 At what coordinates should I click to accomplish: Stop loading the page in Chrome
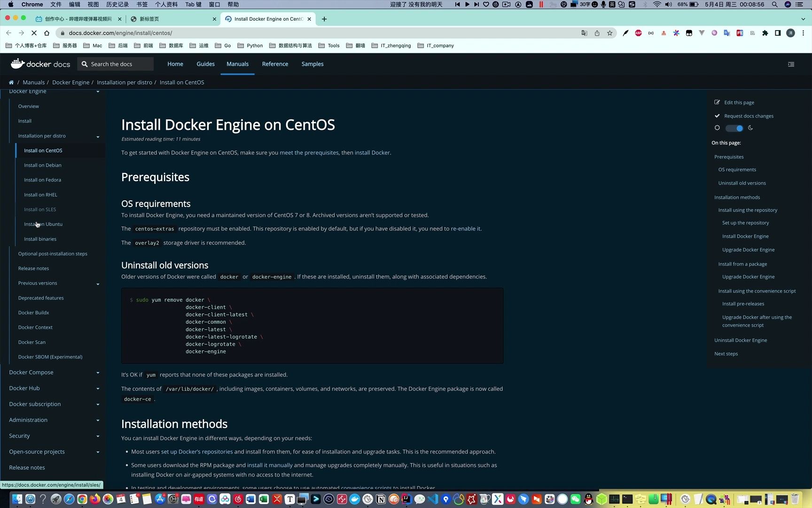point(34,33)
